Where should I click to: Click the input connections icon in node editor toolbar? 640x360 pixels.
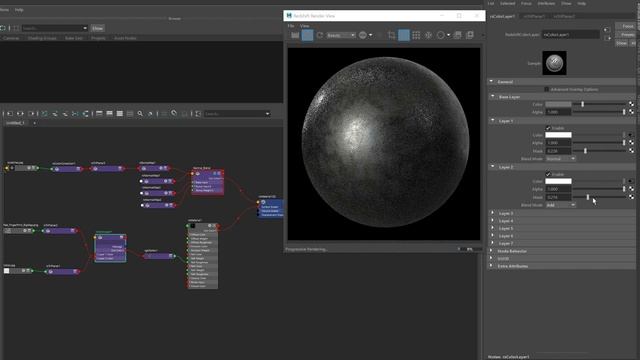[x=10, y=113]
